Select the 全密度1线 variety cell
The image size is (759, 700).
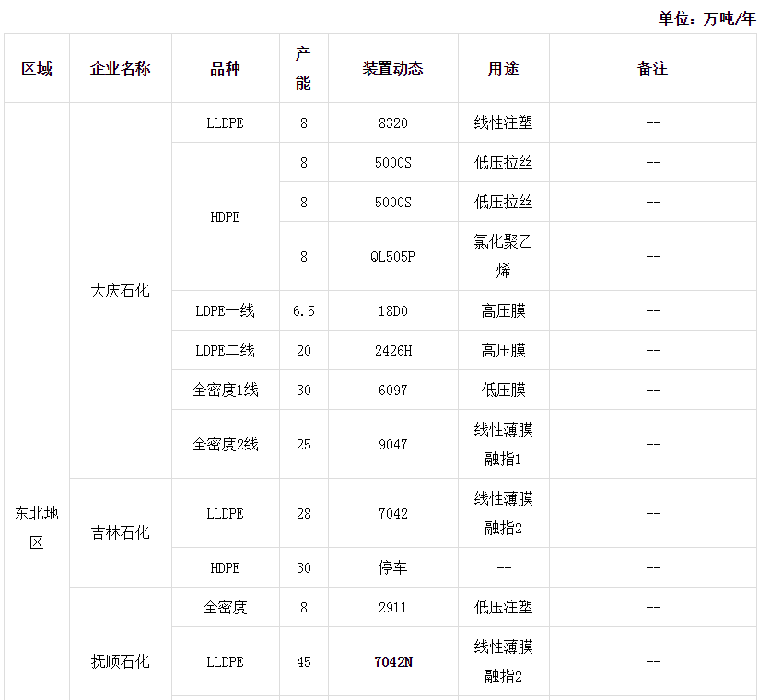[x=225, y=391]
